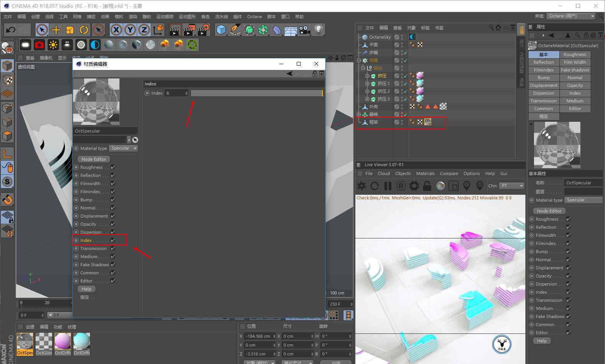This screenshot has height=364, width=605.
Task: Toggle Roughness checkbox in Material Editor
Action: click(x=113, y=167)
